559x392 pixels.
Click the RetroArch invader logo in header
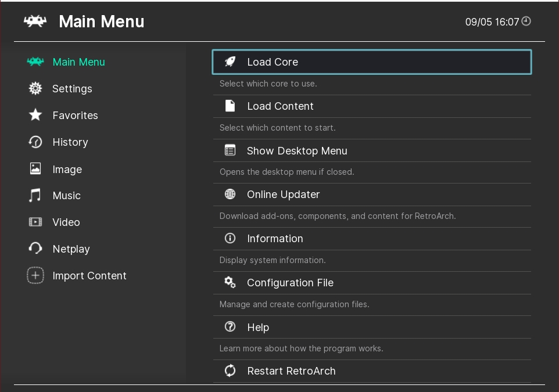(x=35, y=21)
